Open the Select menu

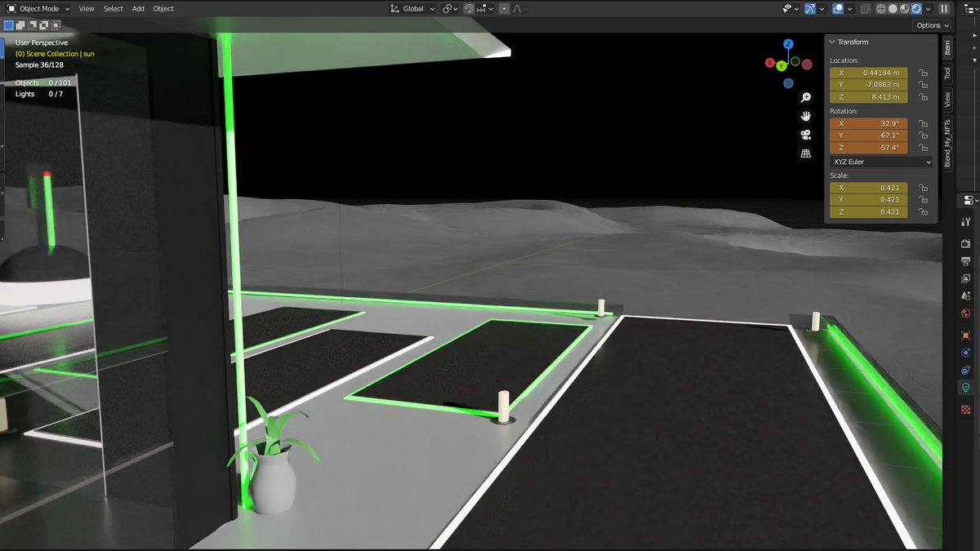point(114,9)
